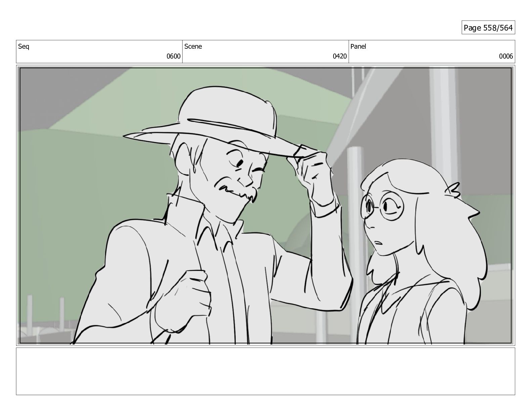This screenshot has width=532, height=411.
Task: Click the scene number '0420'
Action: (x=340, y=56)
